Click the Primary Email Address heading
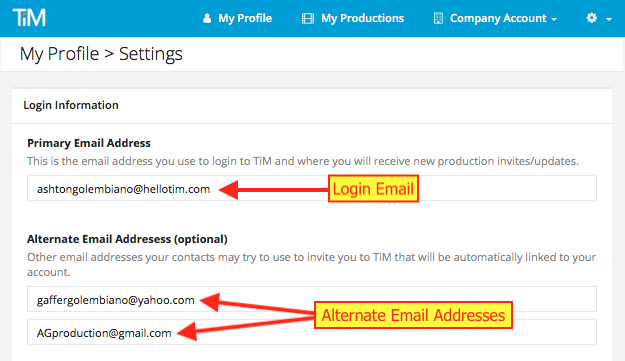Viewport: 625px width, 361px height. point(89,143)
